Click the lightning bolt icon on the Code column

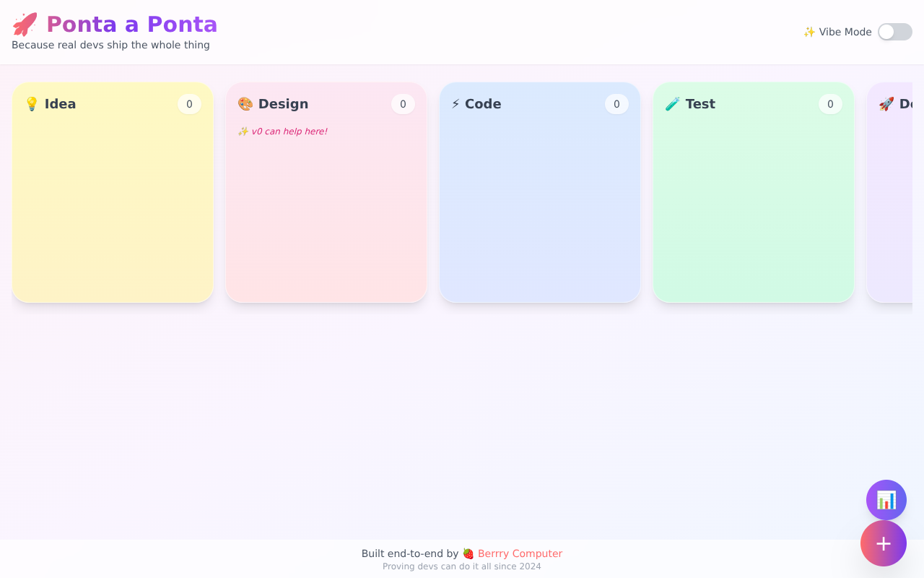(456, 103)
